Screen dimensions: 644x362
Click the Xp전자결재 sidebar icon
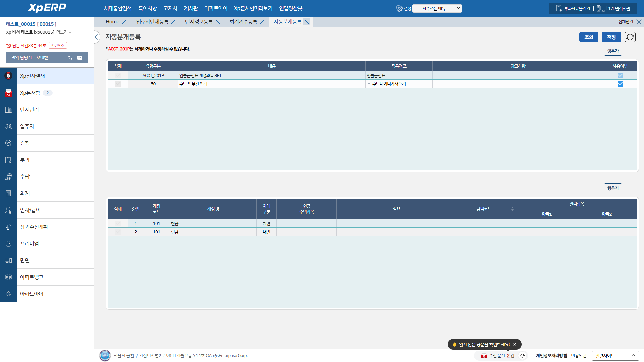point(8,76)
